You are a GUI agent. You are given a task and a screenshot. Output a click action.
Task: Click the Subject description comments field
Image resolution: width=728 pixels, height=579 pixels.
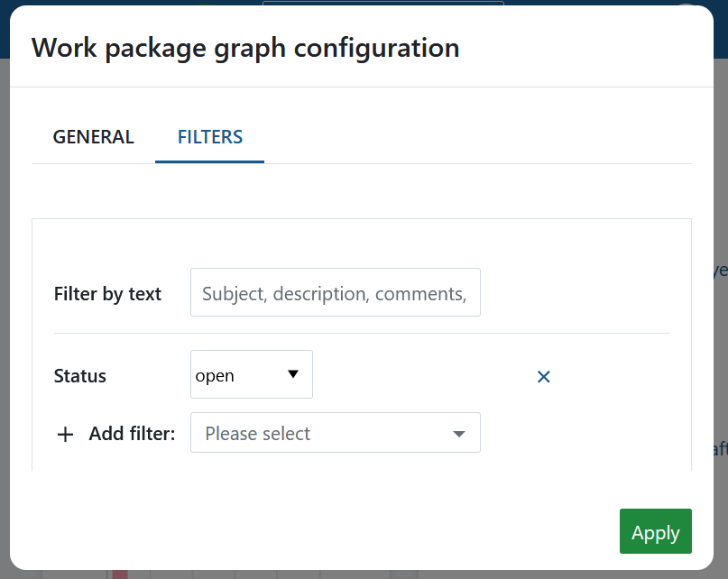pyautogui.click(x=335, y=292)
